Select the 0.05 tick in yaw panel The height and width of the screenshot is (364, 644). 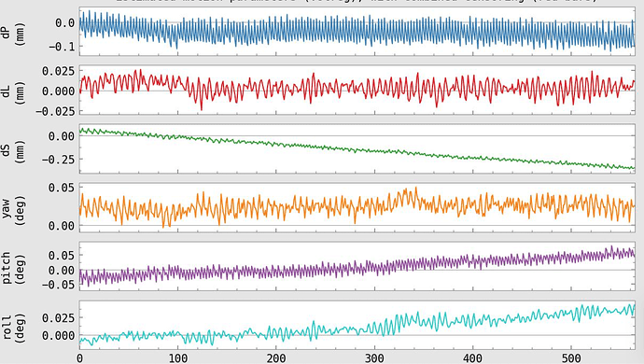point(62,188)
